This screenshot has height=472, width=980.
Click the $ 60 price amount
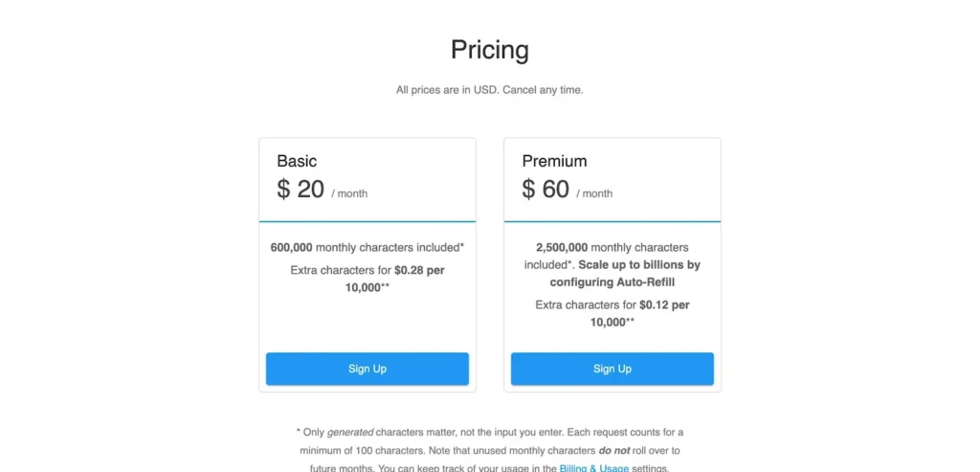click(546, 190)
